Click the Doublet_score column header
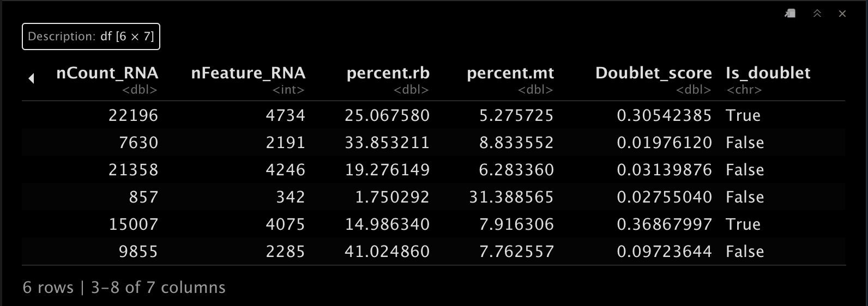The width and height of the screenshot is (868, 306). (653, 73)
